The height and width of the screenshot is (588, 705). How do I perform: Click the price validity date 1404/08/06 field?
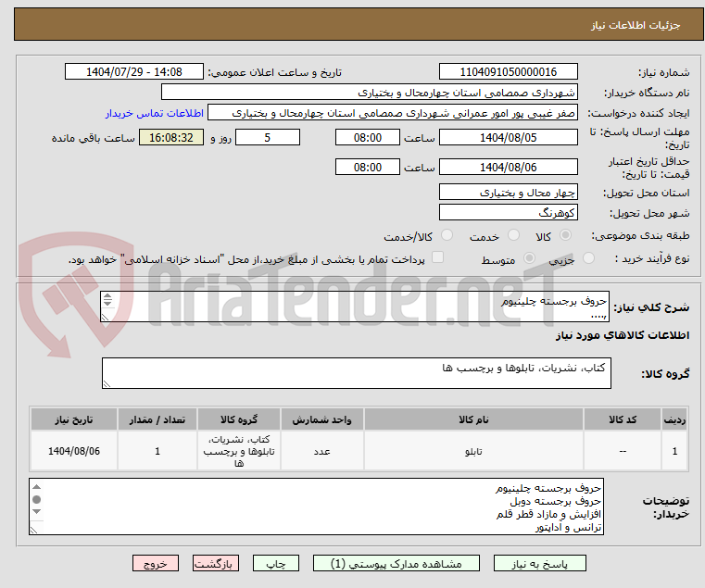tap(508, 168)
